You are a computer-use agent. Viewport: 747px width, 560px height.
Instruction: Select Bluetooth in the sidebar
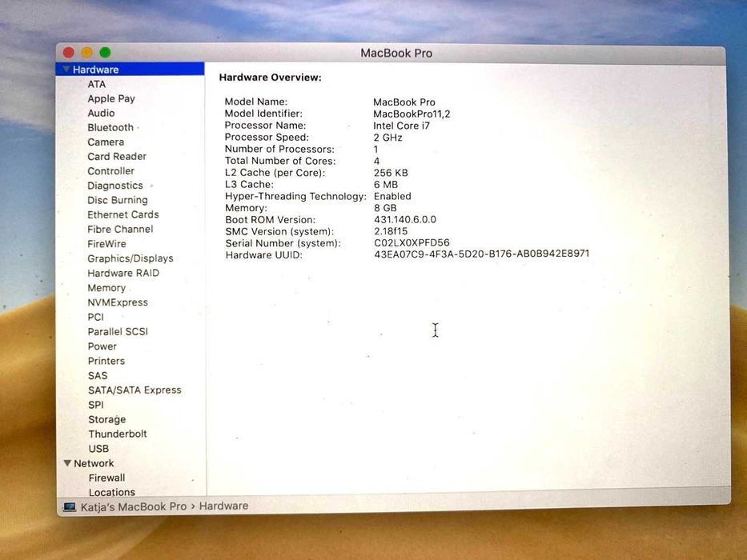(110, 128)
